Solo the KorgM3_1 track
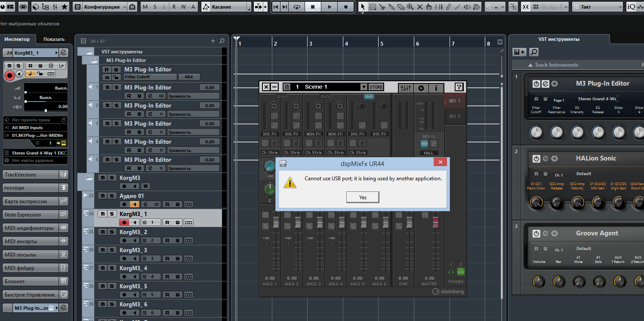 tap(112, 214)
